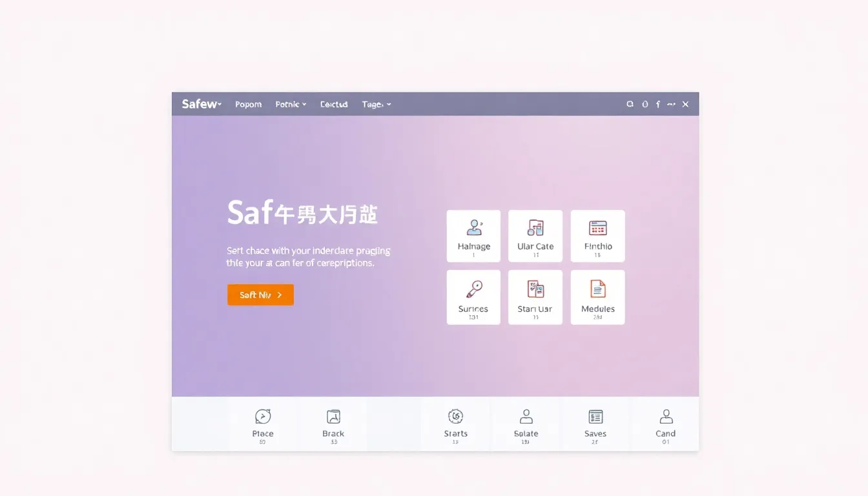Screen dimensions: 868x496
Task: Open the Halnage tile icon
Action: [x=474, y=229]
